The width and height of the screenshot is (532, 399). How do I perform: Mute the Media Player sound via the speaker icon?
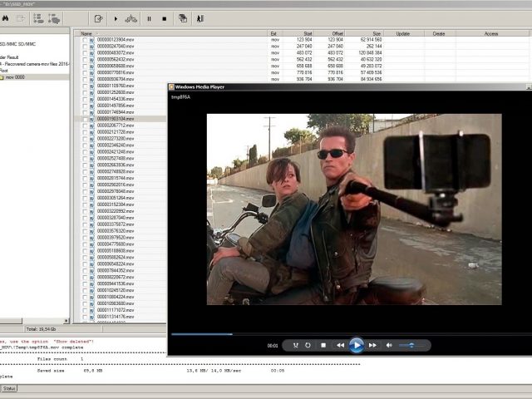[389, 346]
